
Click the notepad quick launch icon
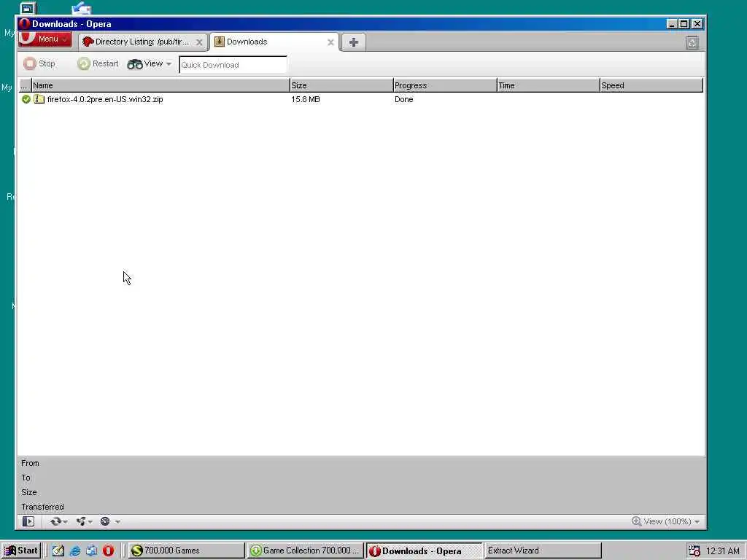click(x=58, y=551)
